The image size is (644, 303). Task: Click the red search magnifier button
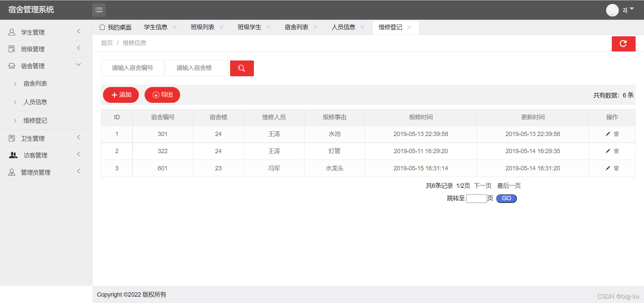[x=242, y=68]
